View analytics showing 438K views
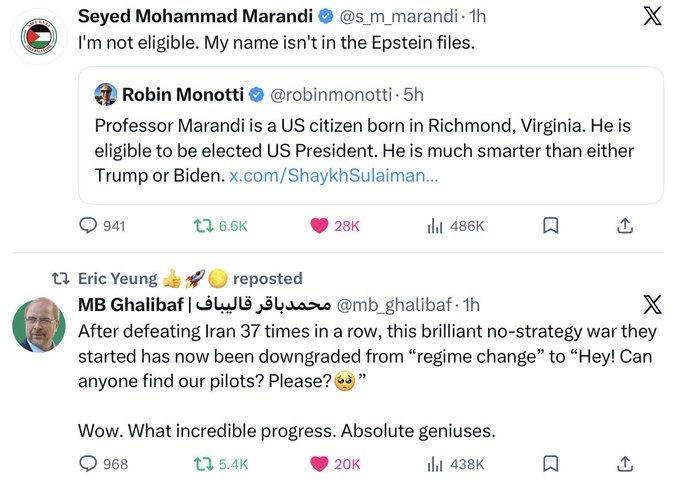Image resolution: width=679 pixels, height=484 pixels. pos(435,463)
